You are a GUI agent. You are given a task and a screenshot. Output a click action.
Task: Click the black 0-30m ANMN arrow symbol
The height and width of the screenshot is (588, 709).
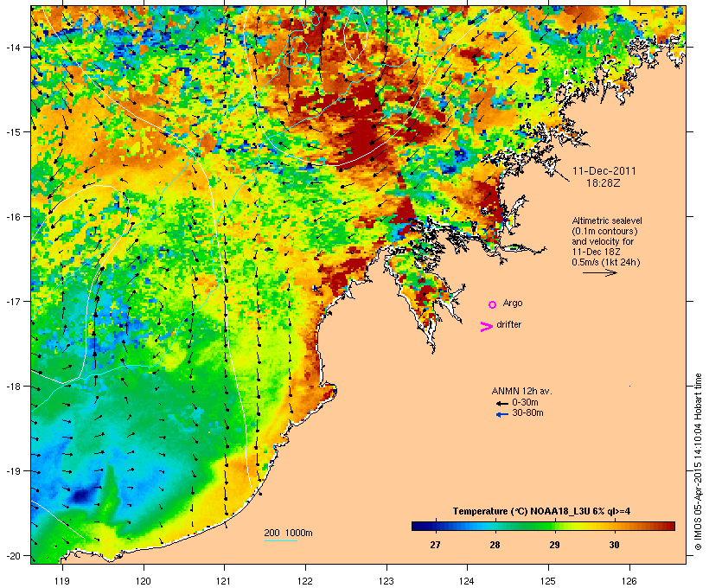click(x=501, y=404)
